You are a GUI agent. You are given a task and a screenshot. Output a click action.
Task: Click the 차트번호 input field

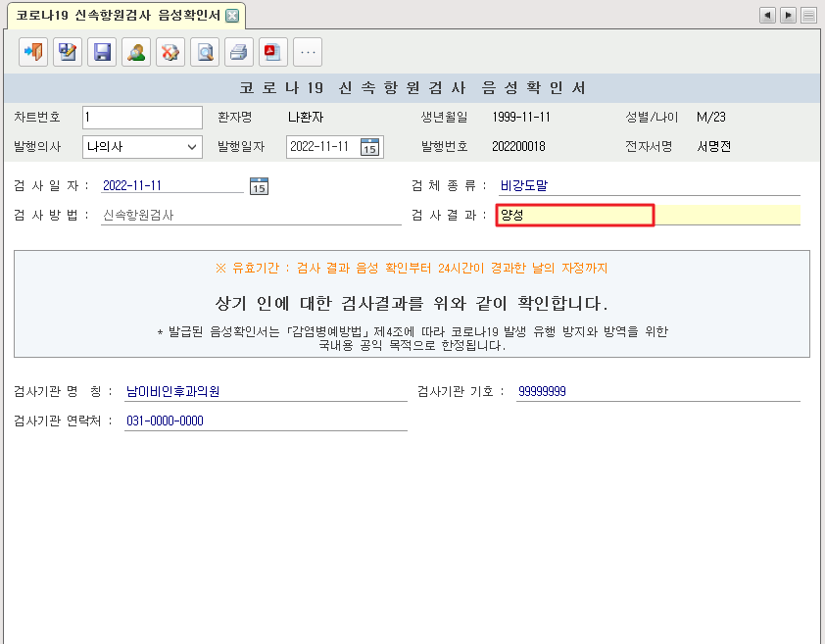click(142, 118)
